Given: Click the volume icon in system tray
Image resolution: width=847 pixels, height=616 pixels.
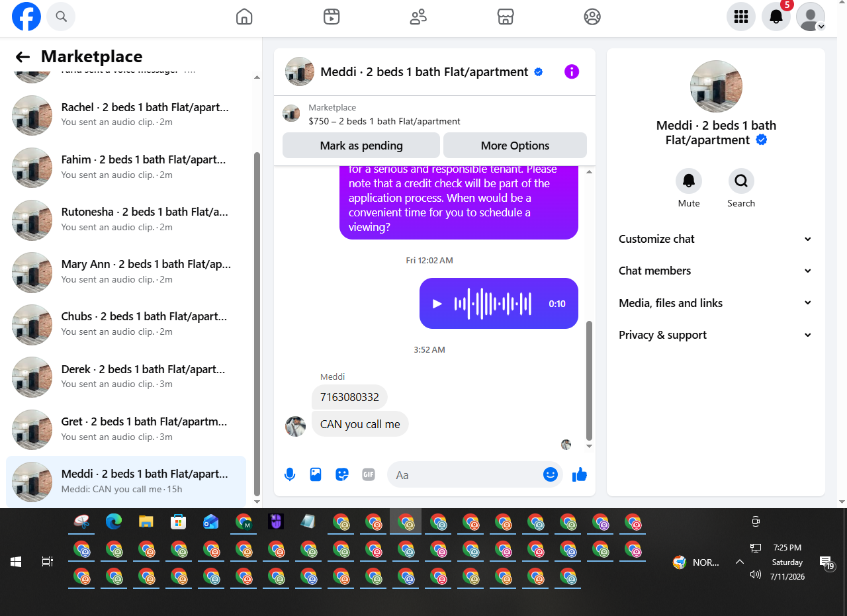Looking at the screenshot, I should coord(755,574).
